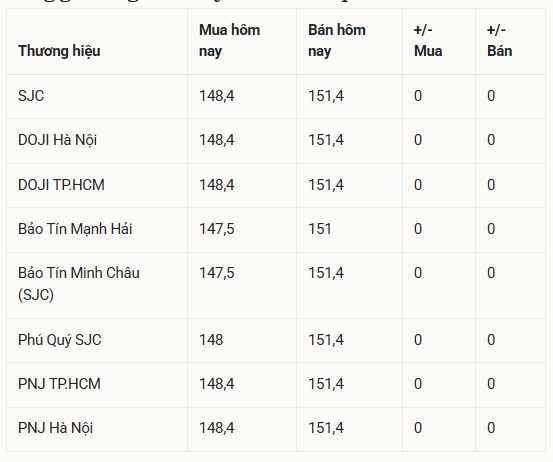
Task: Click PNJ Hà Nội sell price 151,4
Action: 326,428
